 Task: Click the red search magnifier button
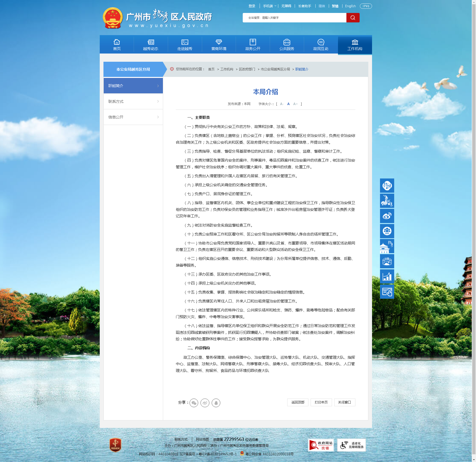pos(353,18)
